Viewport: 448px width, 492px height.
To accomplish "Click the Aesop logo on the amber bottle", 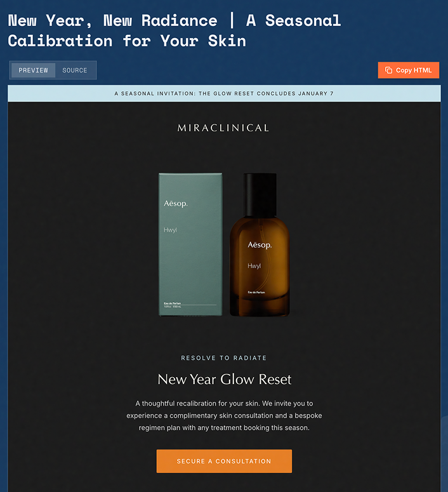I will (260, 245).
